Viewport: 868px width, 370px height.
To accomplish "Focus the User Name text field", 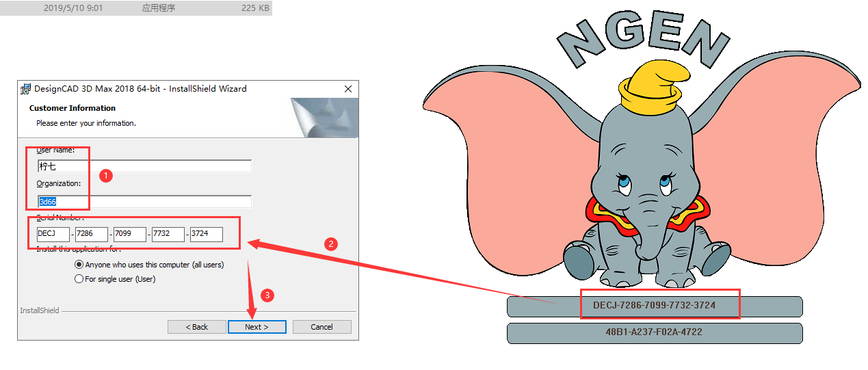I will point(144,166).
